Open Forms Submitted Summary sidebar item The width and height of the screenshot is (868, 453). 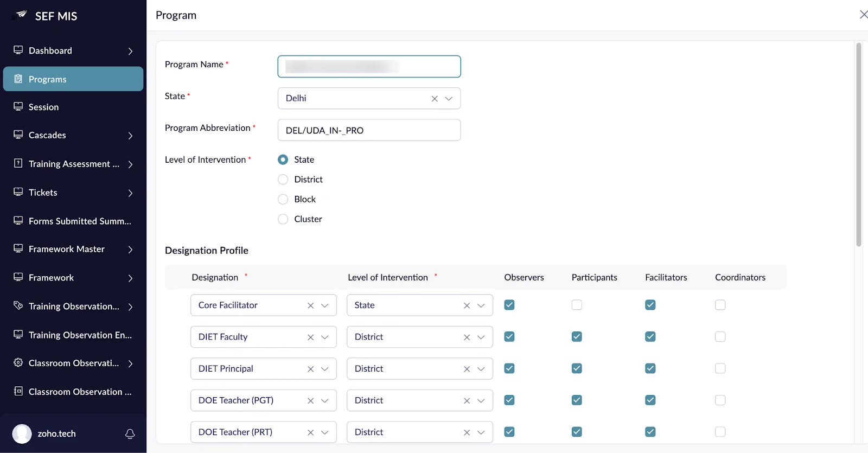tap(73, 221)
